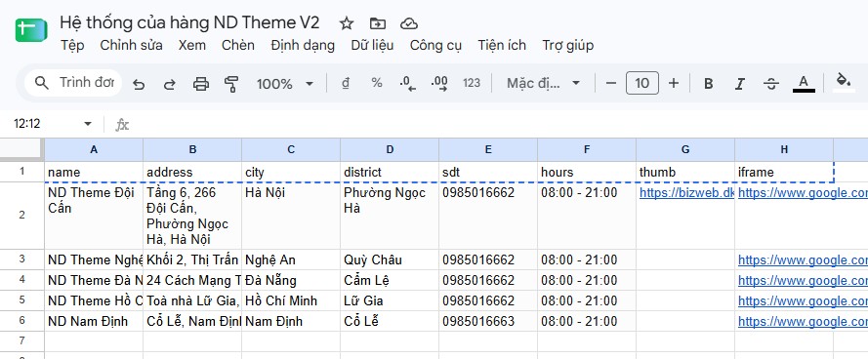The width and height of the screenshot is (868, 359).
Task: Open the google iframe link in row 4
Action: [x=803, y=280]
